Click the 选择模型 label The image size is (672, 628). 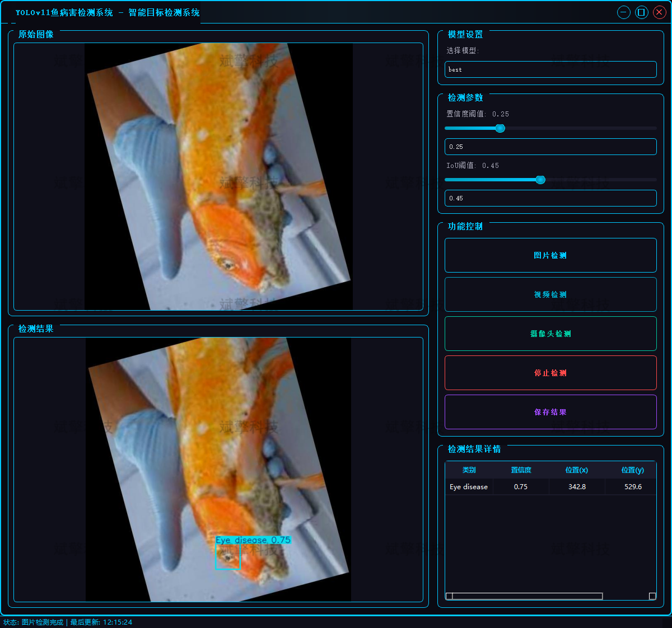463,50
